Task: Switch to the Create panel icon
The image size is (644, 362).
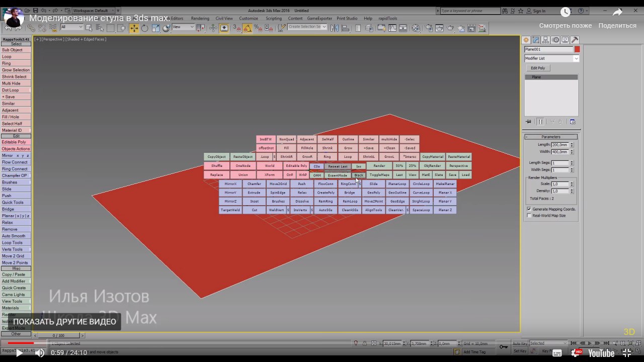Action: 526,40
